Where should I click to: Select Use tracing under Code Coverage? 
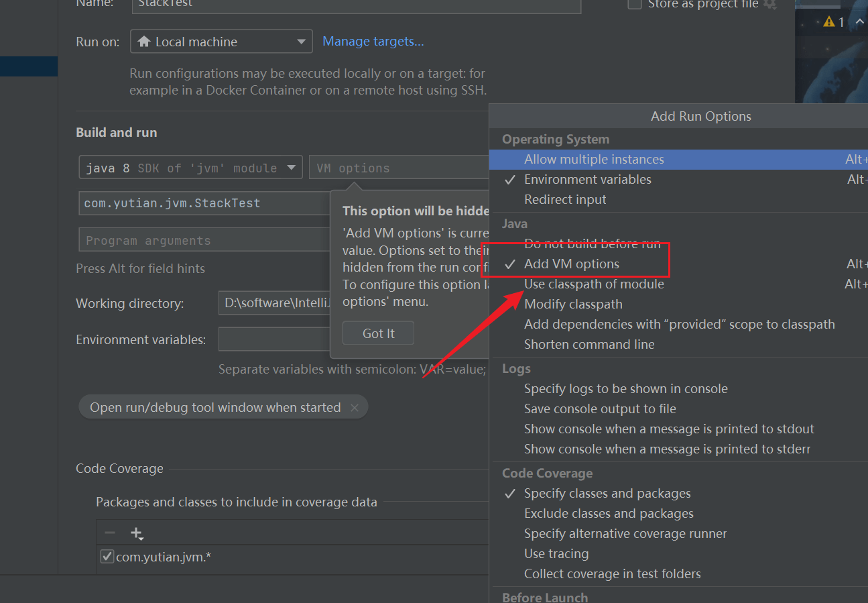click(x=556, y=553)
